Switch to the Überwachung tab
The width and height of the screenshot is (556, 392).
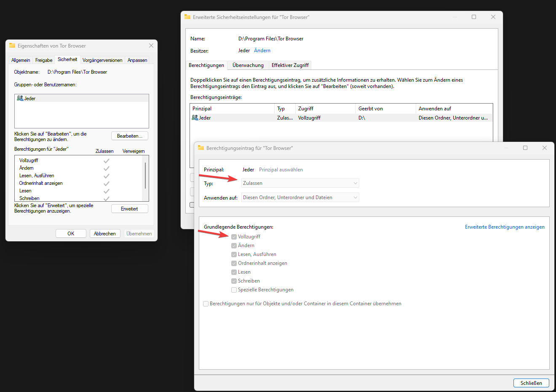248,65
